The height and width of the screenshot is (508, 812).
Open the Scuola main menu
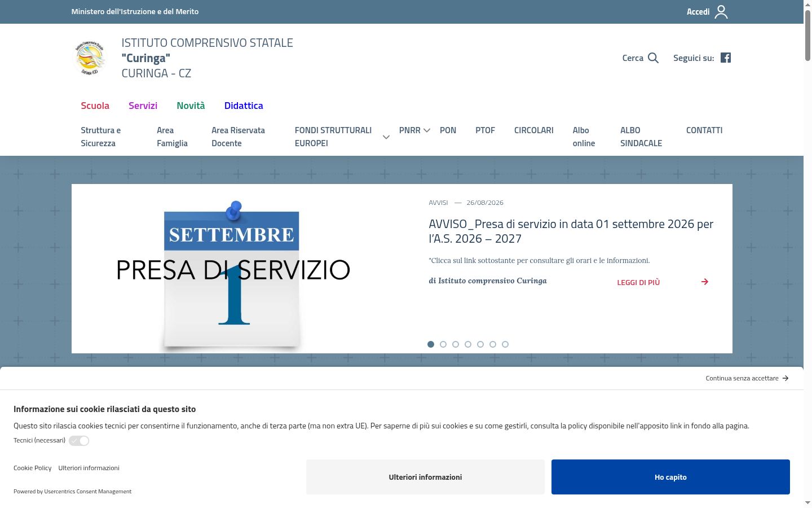pyautogui.click(x=95, y=106)
